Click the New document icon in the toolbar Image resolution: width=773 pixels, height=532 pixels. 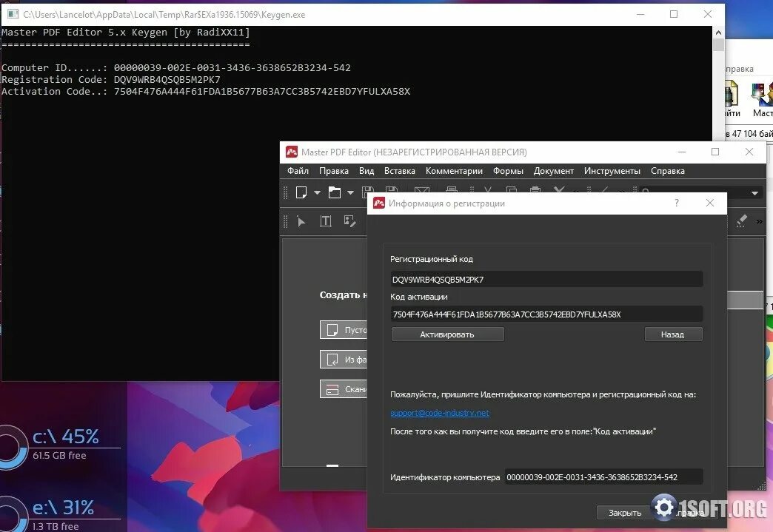(301, 192)
